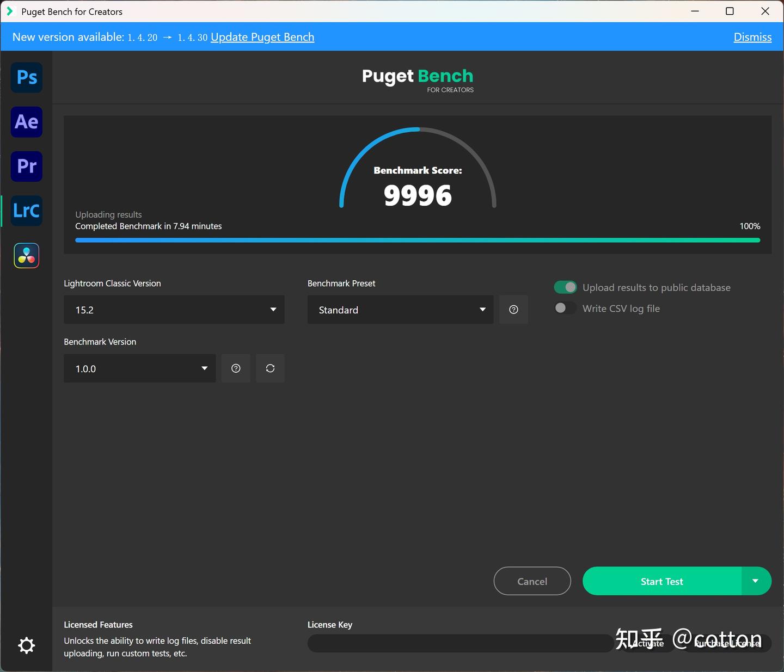The width and height of the screenshot is (784, 672).
Task: Maximize the Puget Bench window
Action: coord(730,11)
